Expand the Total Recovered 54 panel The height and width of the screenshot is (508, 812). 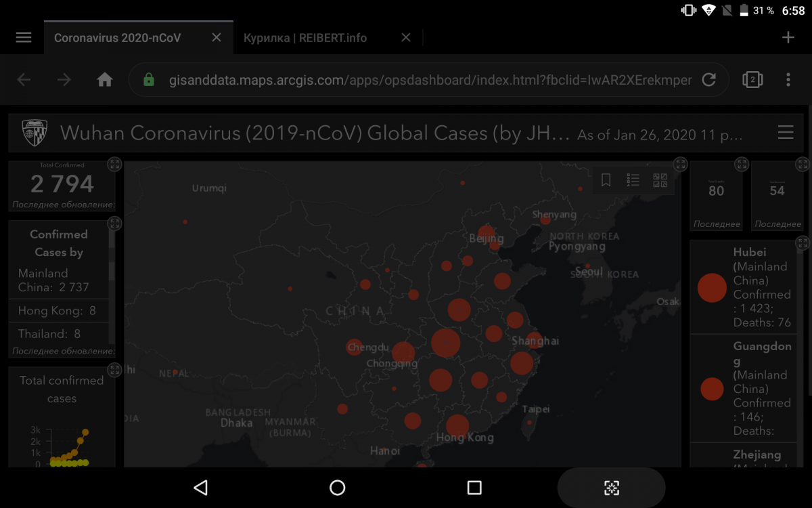(x=803, y=164)
